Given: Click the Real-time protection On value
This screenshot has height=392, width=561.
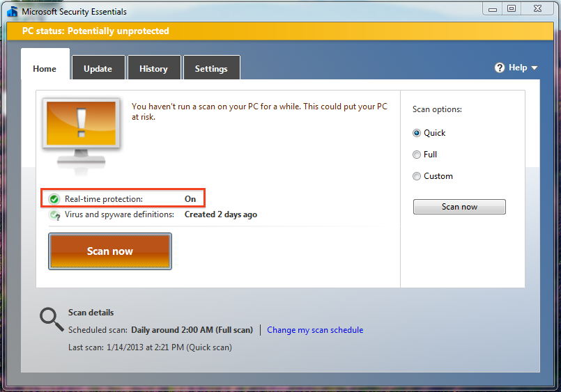Looking at the screenshot, I should [190, 199].
